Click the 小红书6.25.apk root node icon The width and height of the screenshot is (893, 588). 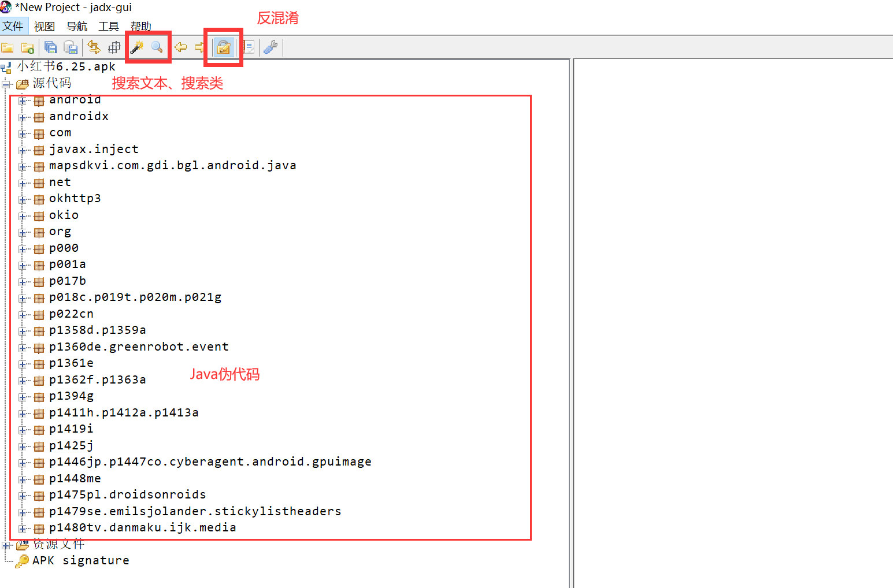point(6,68)
